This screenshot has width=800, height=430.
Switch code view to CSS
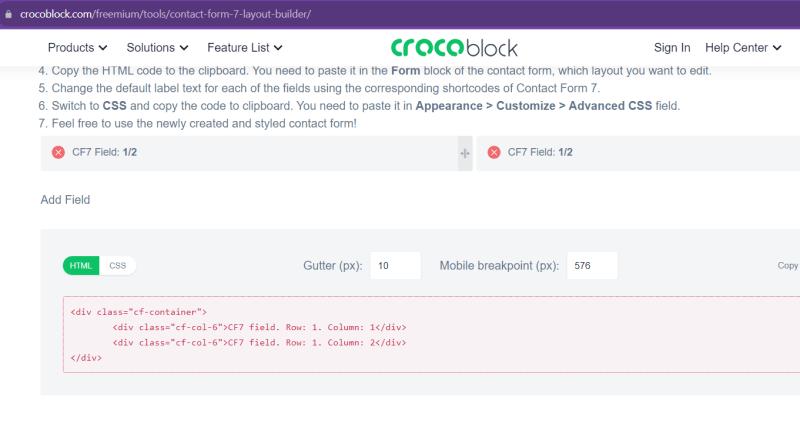coord(117,266)
